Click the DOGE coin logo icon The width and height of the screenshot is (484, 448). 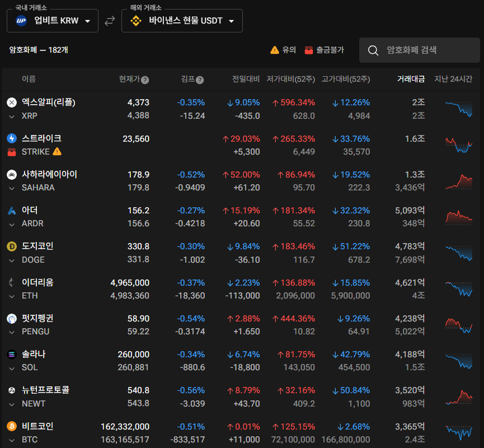[x=12, y=246]
